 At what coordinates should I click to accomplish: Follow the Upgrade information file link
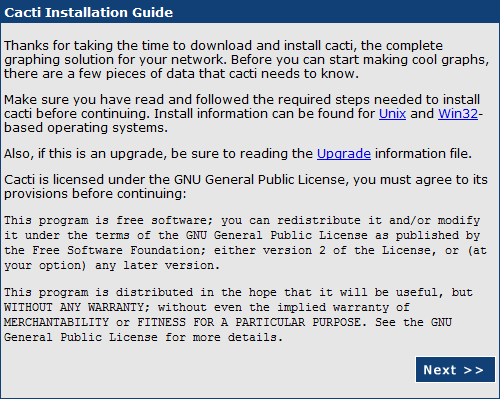pos(344,154)
